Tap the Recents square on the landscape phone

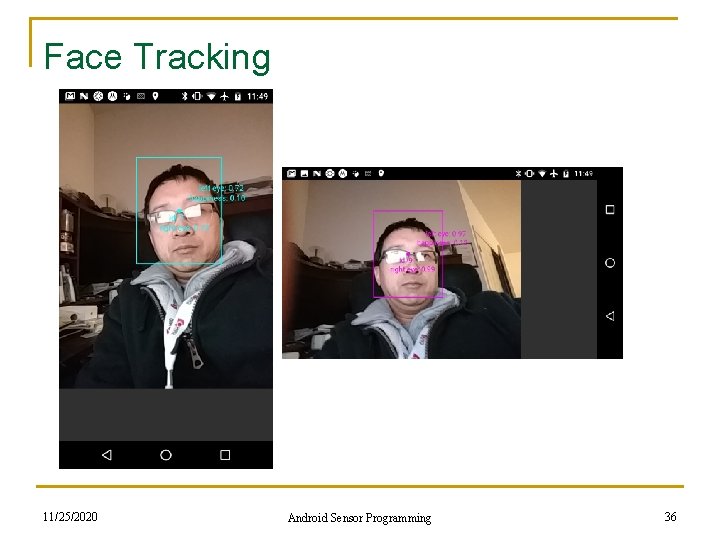coord(610,210)
